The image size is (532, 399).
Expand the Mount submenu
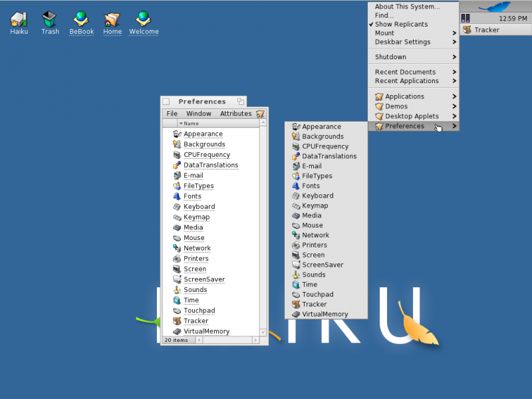(x=413, y=33)
